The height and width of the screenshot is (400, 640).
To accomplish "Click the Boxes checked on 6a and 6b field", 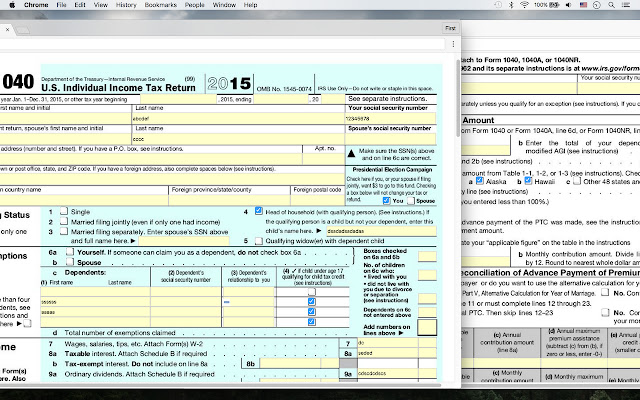I will click(x=427, y=256).
